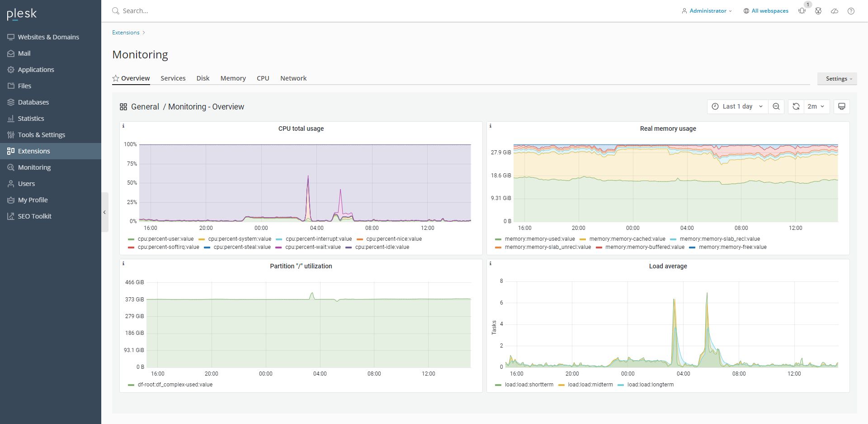
Task: Click the CPU total usage info icon
Action: click(x=123, y=126)
